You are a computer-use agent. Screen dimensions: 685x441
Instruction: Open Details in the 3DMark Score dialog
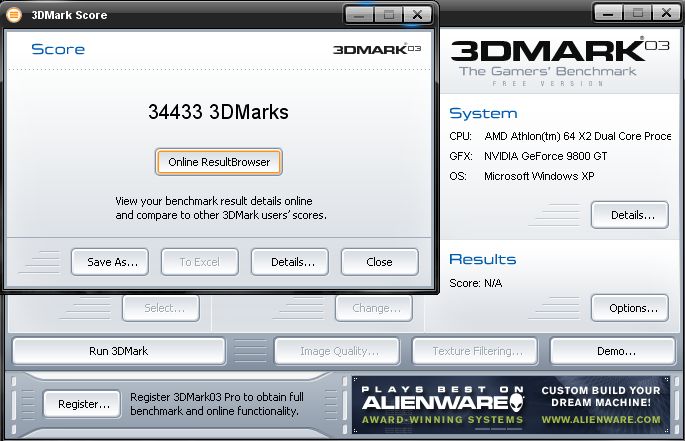[290, 262]
